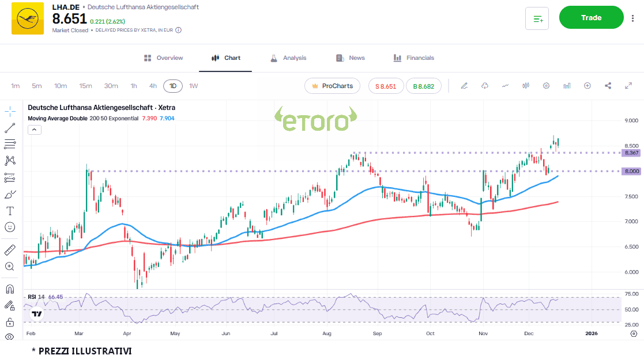The width and height of the screenshot is (644, 357).
Task: Pick the ruler measure tool
Action: [x=10, y=250]
